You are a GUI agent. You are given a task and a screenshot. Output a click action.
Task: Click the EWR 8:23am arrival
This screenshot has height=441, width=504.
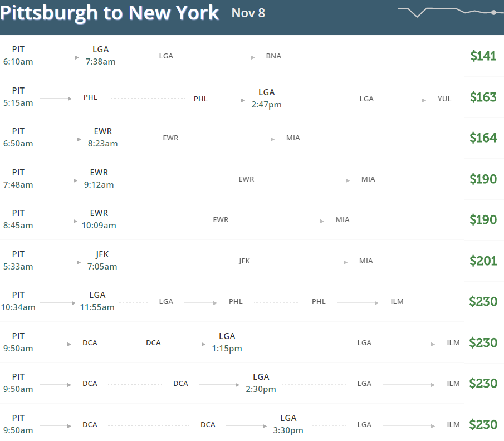coord(103,137)
